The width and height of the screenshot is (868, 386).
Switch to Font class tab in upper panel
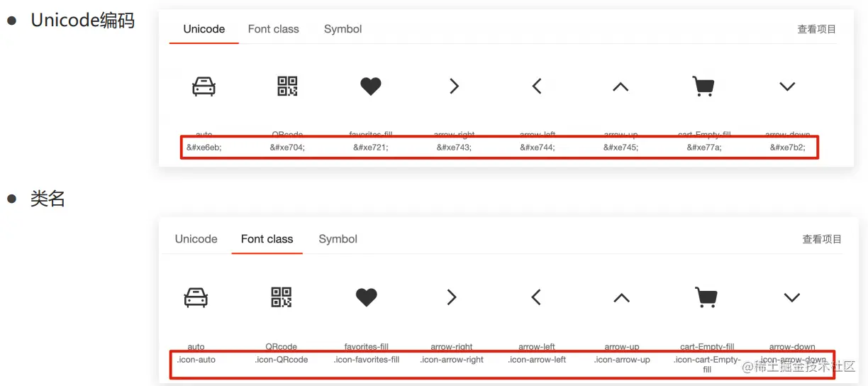point(273,29)
